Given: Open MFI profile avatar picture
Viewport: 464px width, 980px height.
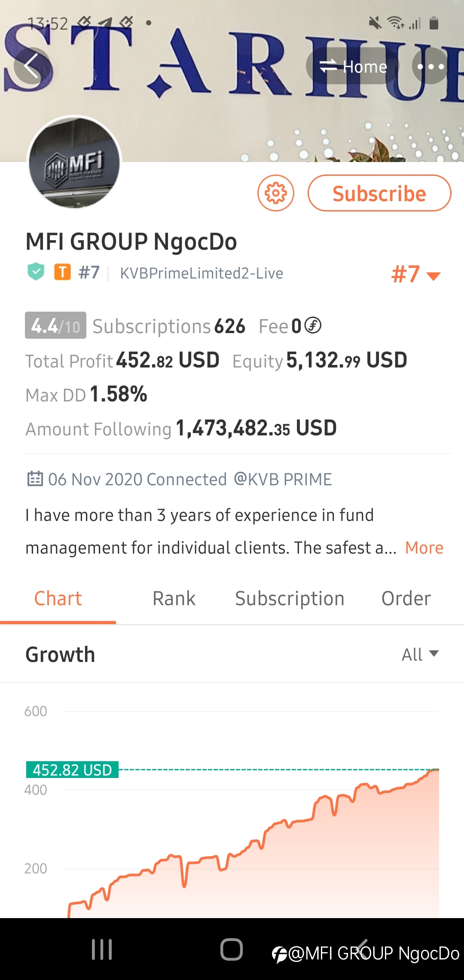Looking at the screenshot, I should (75, 162).
